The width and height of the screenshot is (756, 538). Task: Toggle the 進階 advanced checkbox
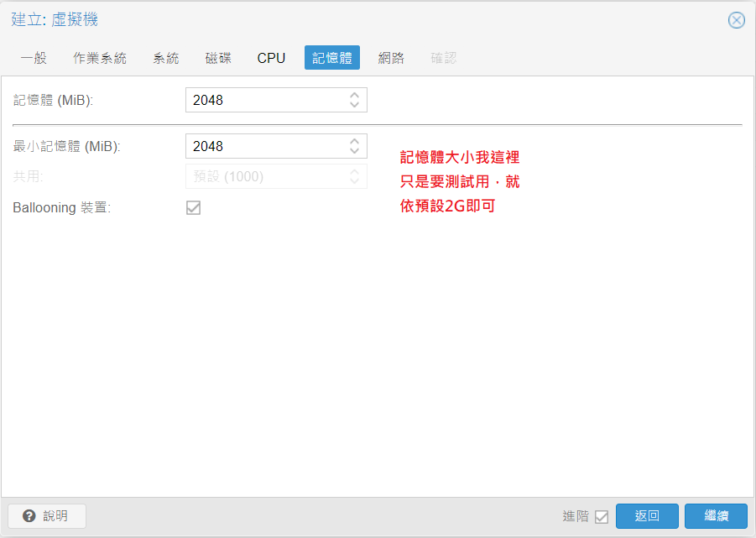click(601, 517)
